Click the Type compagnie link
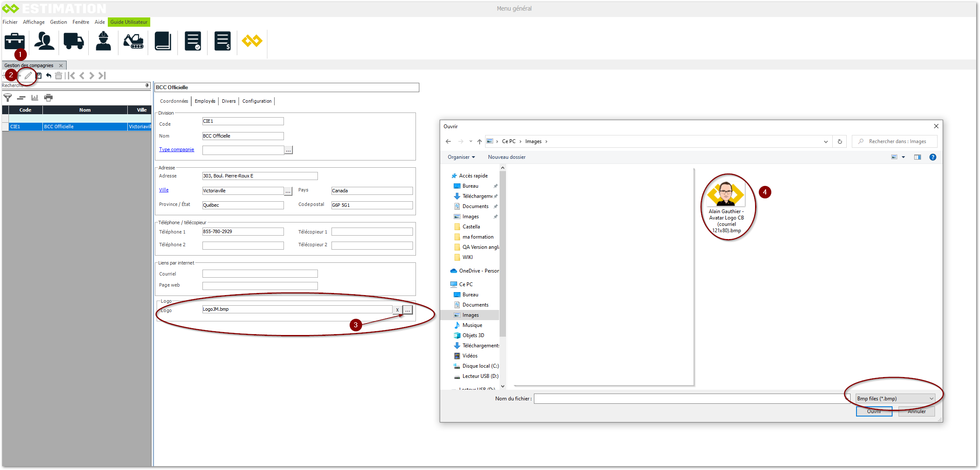Image resolution: width=980 pixels, height=470 pixels. pyautogui.click(x=177, y=149)
